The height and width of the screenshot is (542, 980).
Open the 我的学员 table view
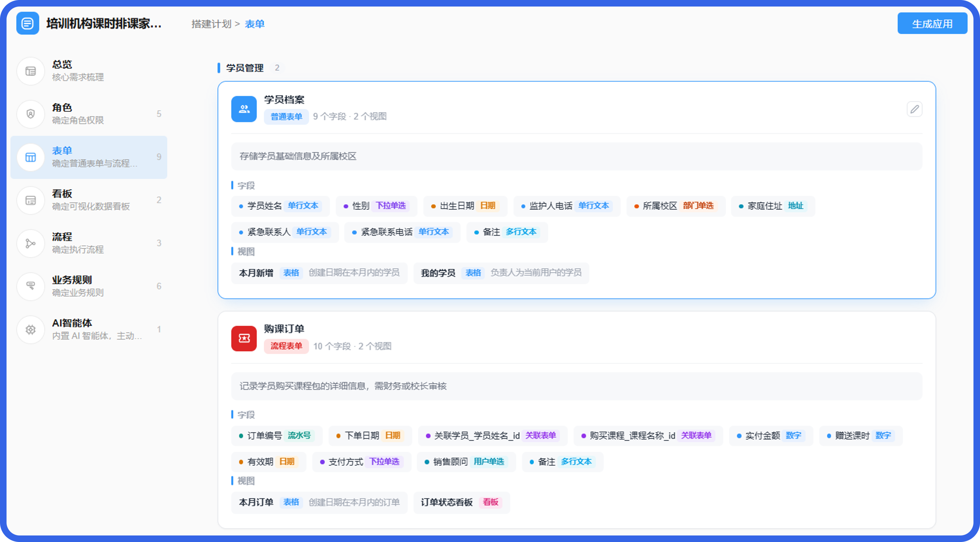coord(501,273)
